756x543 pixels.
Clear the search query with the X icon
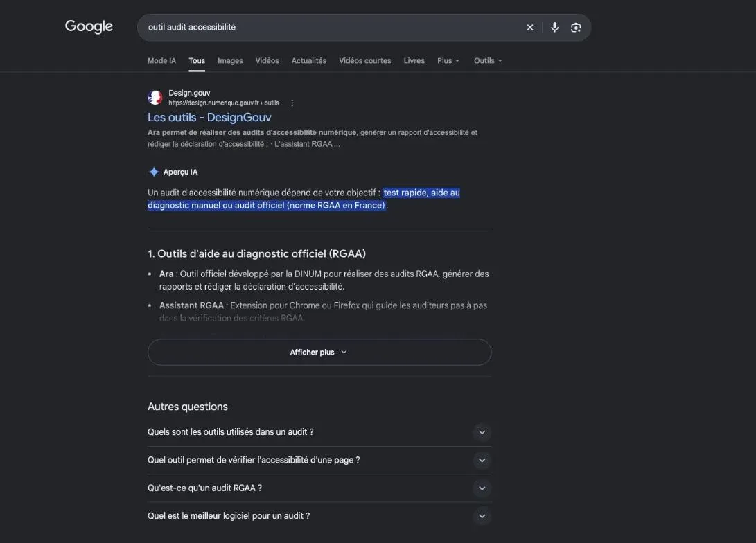[x=530, y=28]
